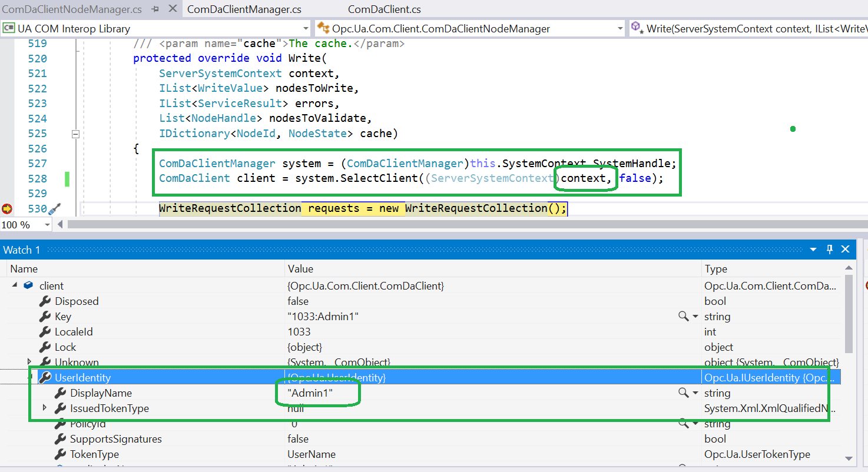Viewport: 868px width, 472px height.
Task: Click the magnifier beside DisplayName "Admin1" value
Action: [x=683, y=393]
